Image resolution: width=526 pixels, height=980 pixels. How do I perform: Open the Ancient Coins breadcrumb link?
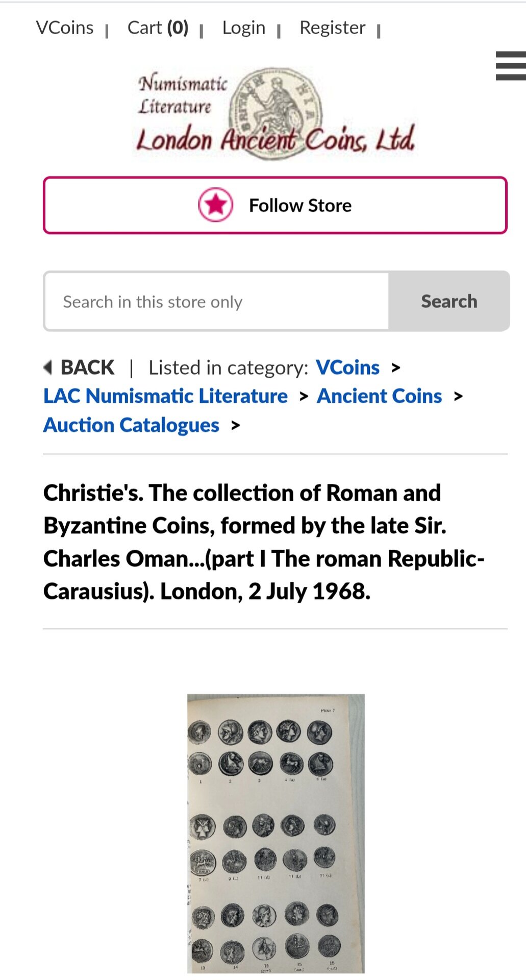(x=380, y=396)
